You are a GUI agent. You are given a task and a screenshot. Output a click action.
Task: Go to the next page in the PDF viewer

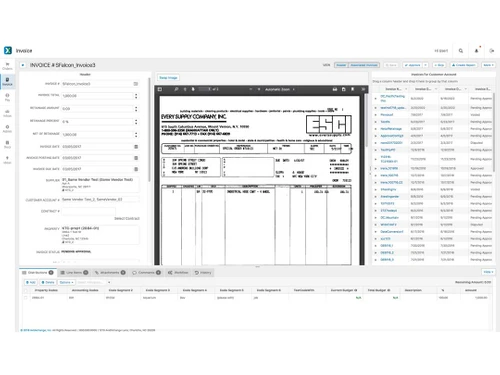[x=193, y=89]
